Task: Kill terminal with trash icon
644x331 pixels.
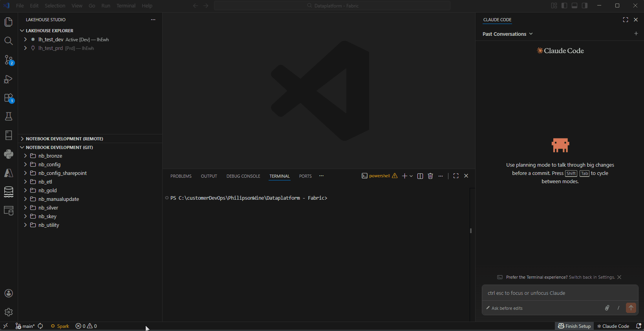Action: (x=430, y=176)
